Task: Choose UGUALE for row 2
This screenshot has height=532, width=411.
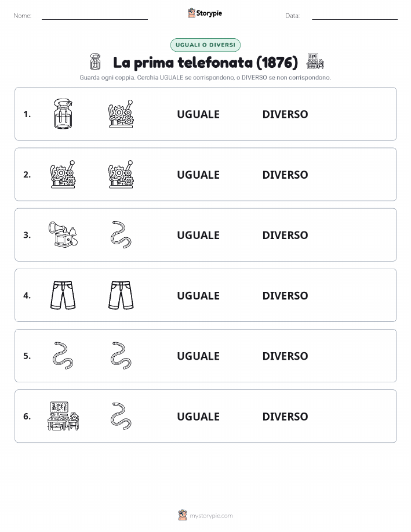Action: coord(198,175)
